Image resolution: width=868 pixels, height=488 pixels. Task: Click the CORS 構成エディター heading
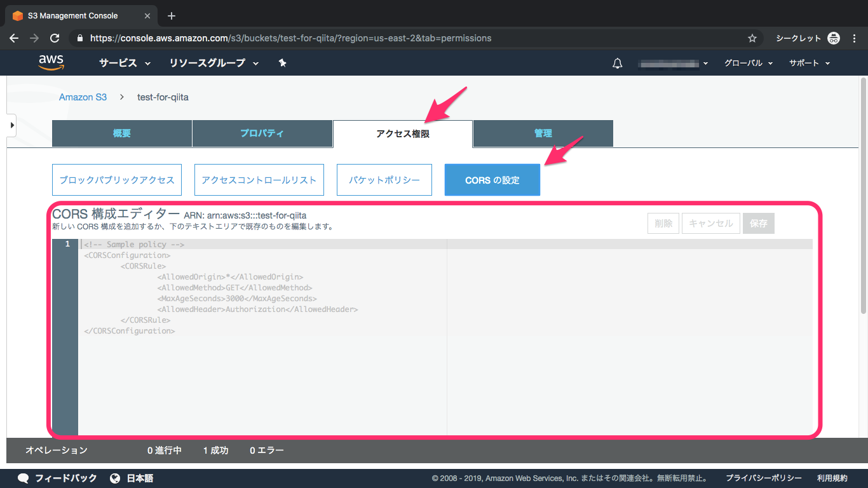click(116, 214)
